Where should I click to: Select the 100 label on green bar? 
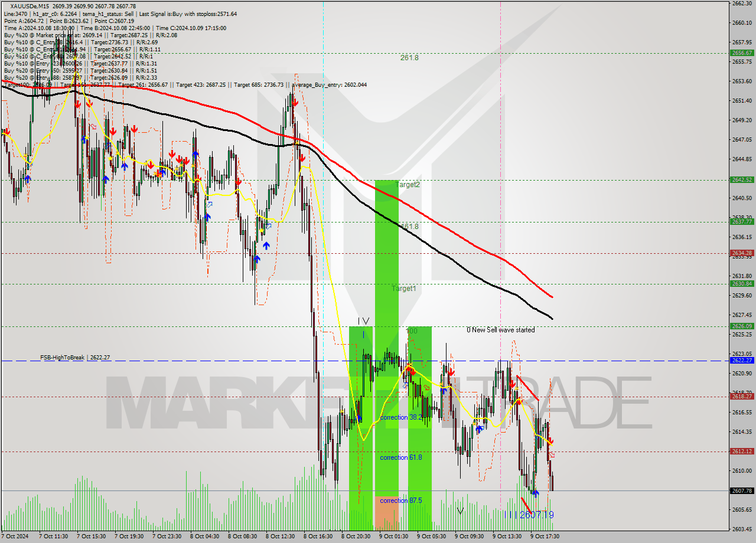(412, 331)
